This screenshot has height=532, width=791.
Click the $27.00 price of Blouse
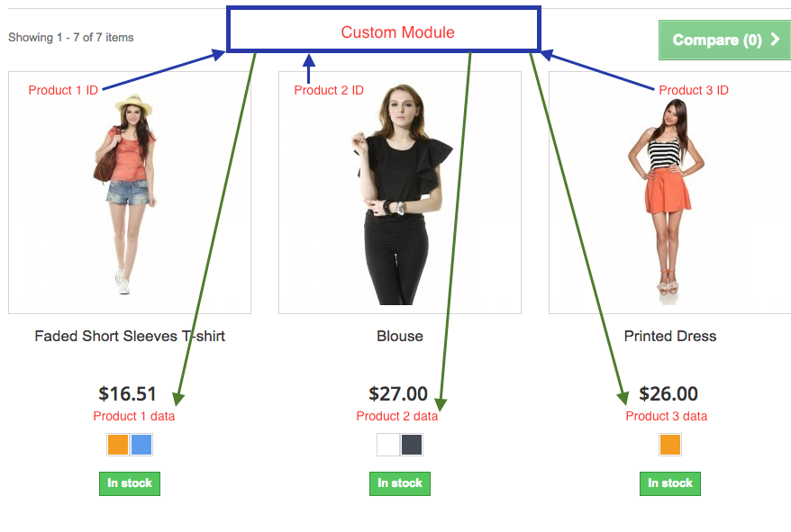coord(398,394)
